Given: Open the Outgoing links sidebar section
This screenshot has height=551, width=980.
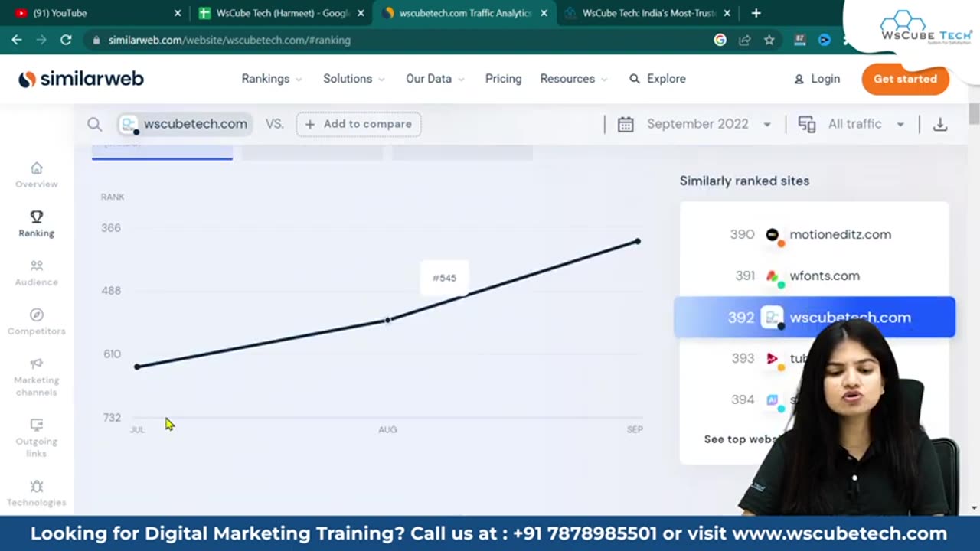Looking at the screenshot, I should point(36,438).
